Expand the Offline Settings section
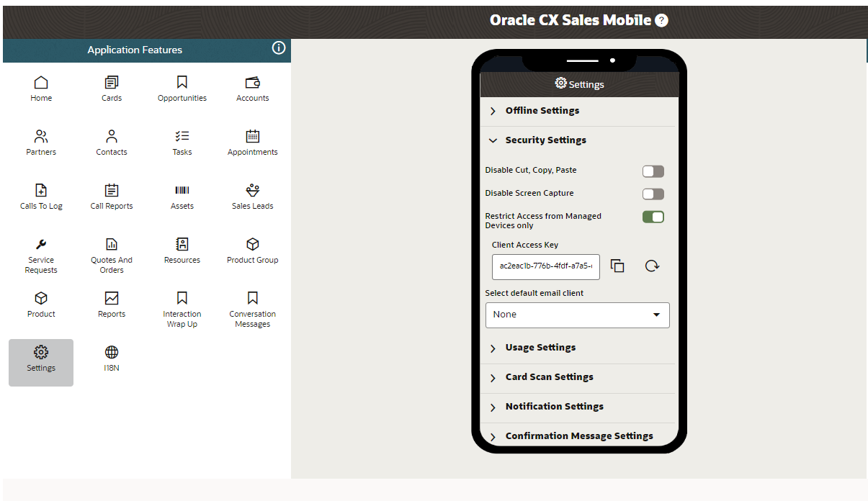 (x=542, y=111)
